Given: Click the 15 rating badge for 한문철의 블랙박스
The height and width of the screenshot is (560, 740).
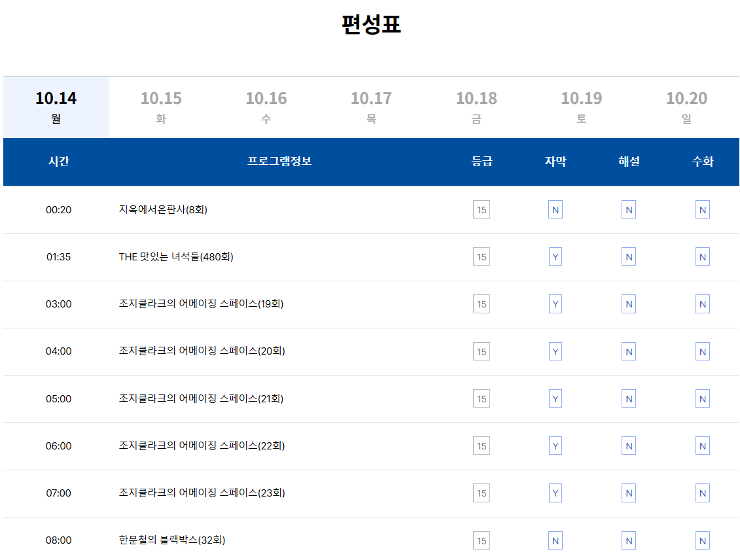Looking at the screenshot, I should point(481,540).
